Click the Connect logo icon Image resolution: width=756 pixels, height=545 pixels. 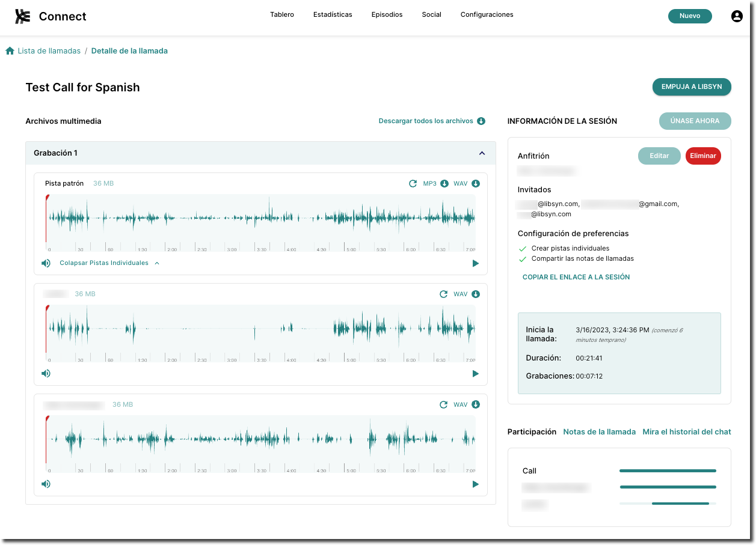pyautogui.click(x=23, y=16)
